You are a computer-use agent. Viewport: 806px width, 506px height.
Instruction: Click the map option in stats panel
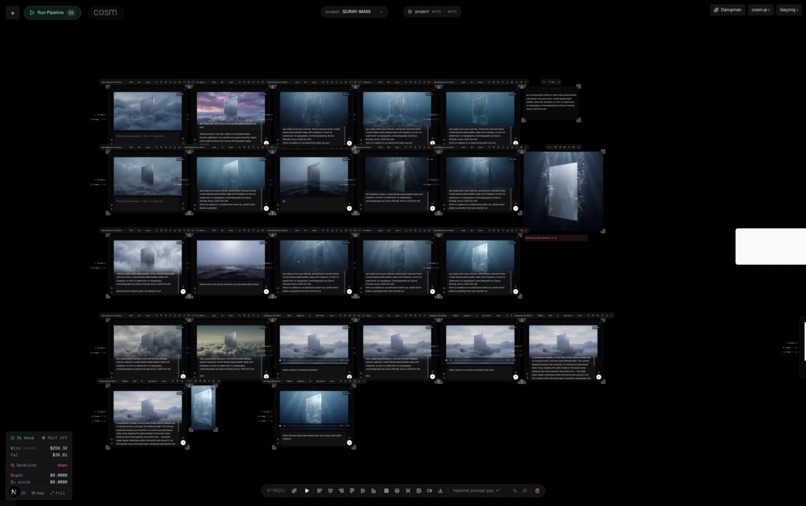pyautogui.click(x=38, y=493)
